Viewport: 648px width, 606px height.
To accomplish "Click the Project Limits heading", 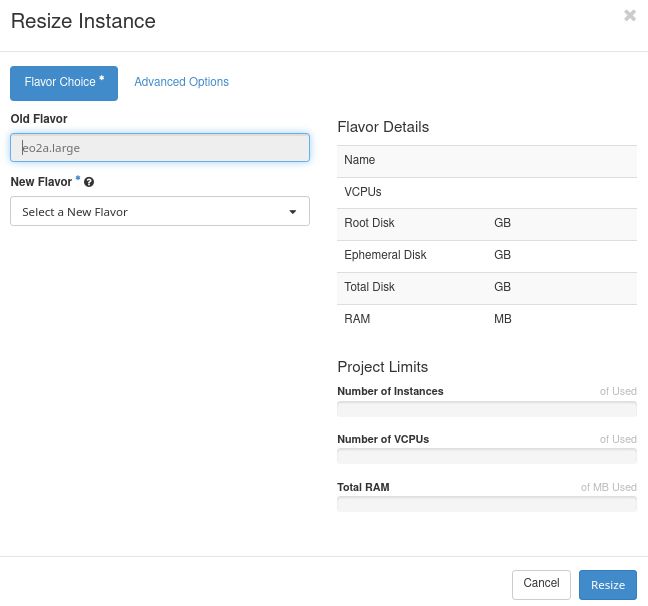I will click(383, 367).
